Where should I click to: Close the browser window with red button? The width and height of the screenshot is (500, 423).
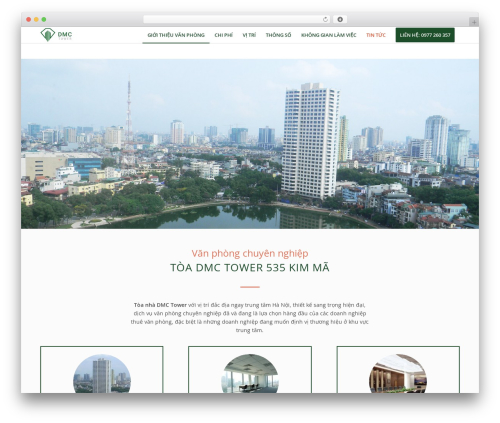(x=29, y=20)
